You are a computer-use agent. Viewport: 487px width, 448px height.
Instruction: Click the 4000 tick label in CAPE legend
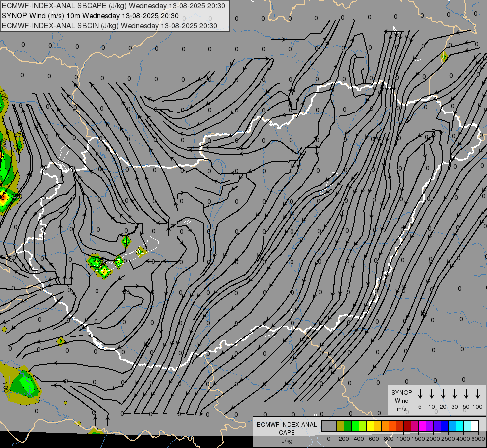463,439
